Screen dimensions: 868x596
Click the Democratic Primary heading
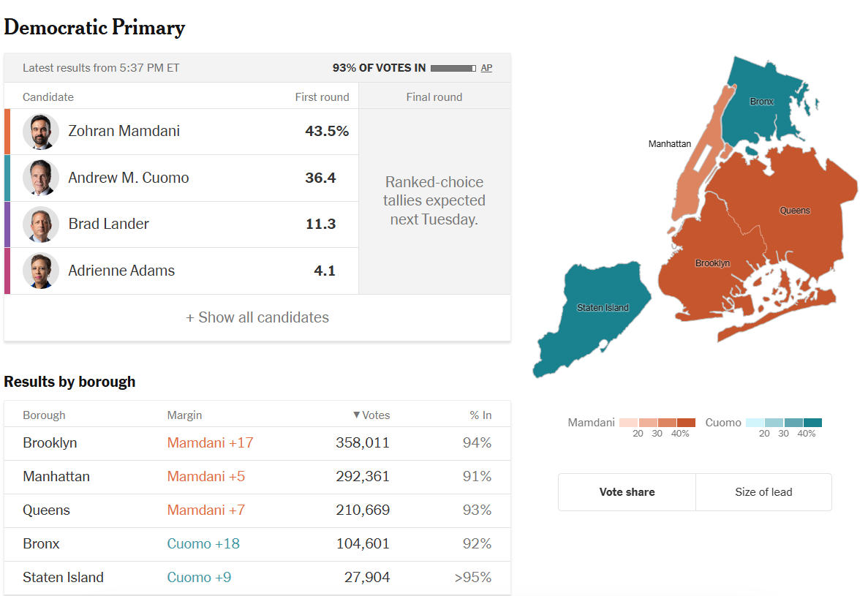tap(94, 28)
